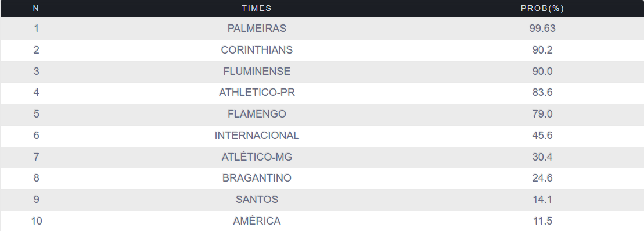Select the FLUMINENSE row name
The width and height of the screenshot is (644, 231).
click(257, 71)
